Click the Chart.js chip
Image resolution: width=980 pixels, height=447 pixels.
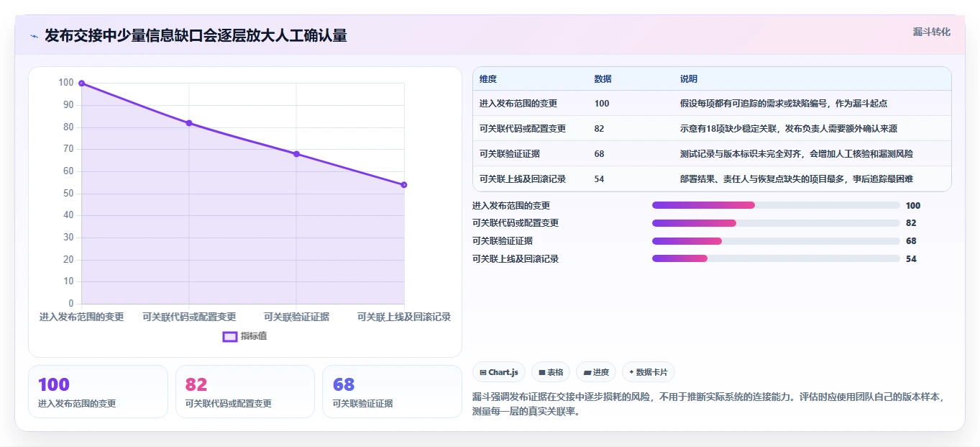499,372
